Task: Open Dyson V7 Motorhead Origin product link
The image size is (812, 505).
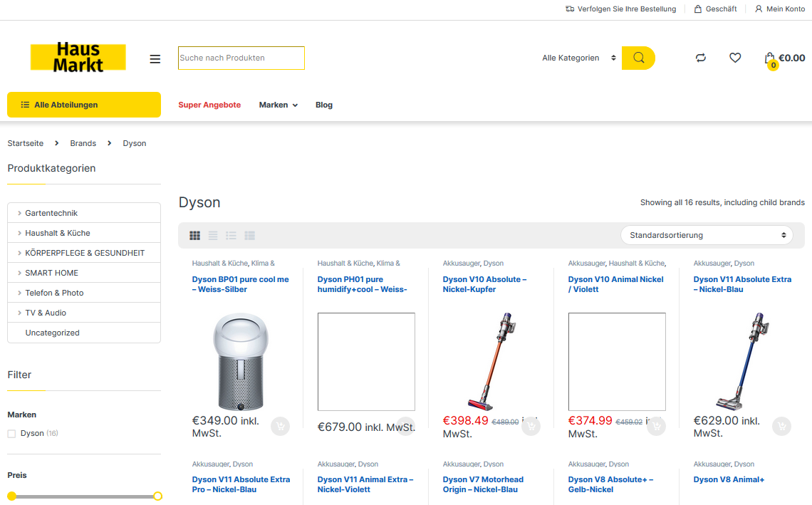Action: [483, 484]
